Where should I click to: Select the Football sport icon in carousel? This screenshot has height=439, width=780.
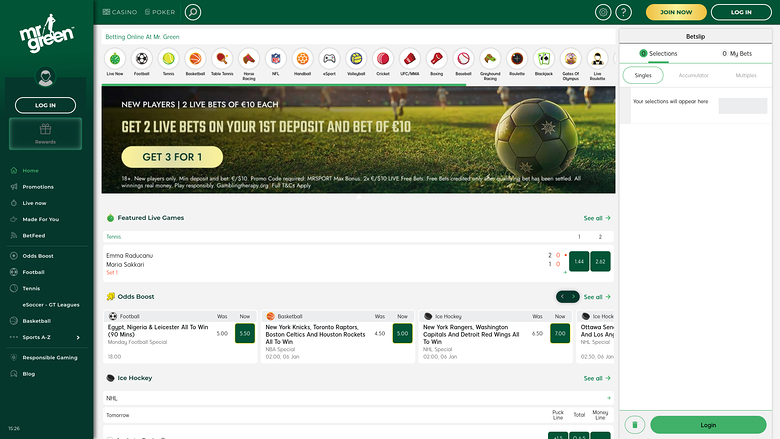[x=142, y=59]
